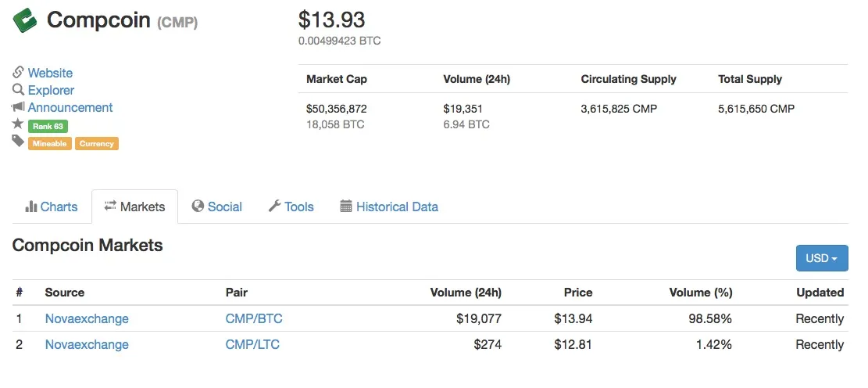Click the magnifier icon beside Explorer

pyautogui.click(x=18, y=89)
